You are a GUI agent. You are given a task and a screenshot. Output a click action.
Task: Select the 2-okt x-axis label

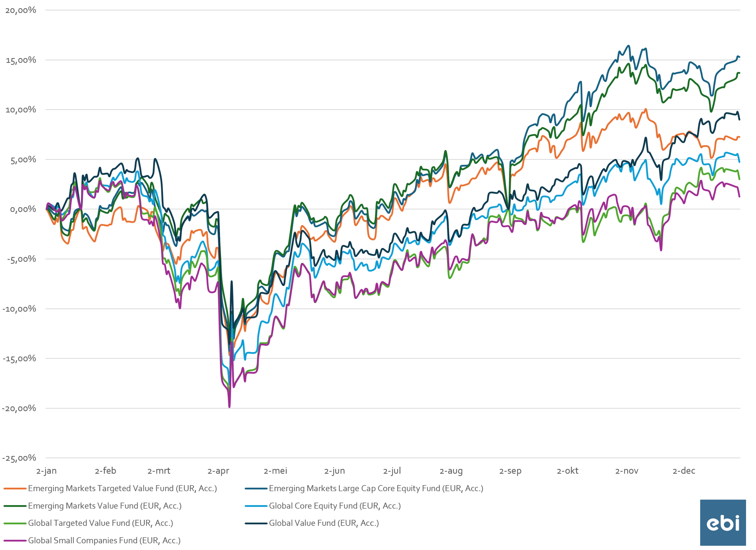(567, 471)
